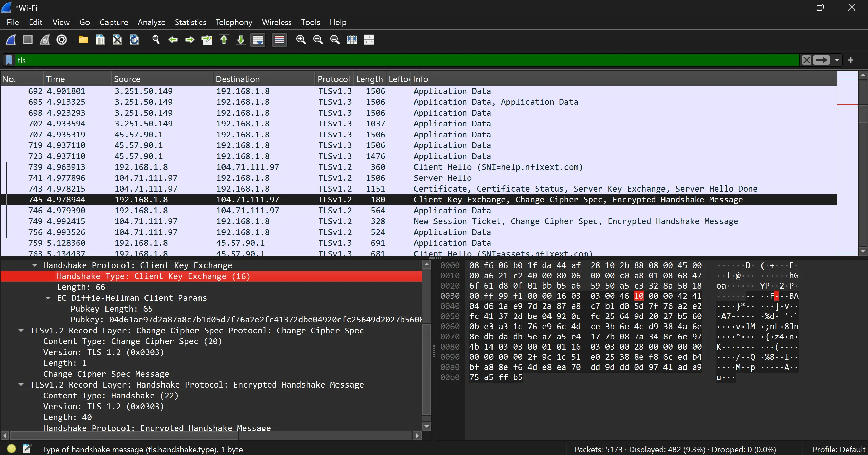
Task: Open capture file properties in status bar
Action: click(26, 449)
